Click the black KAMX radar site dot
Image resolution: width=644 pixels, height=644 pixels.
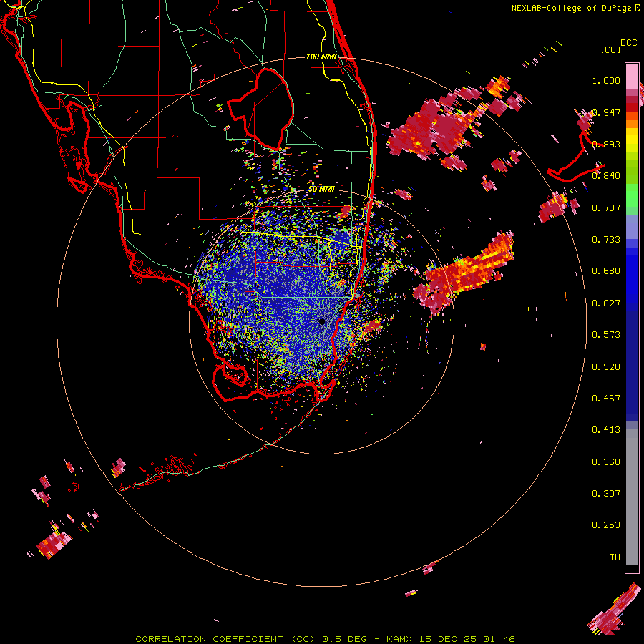[322, 321]
